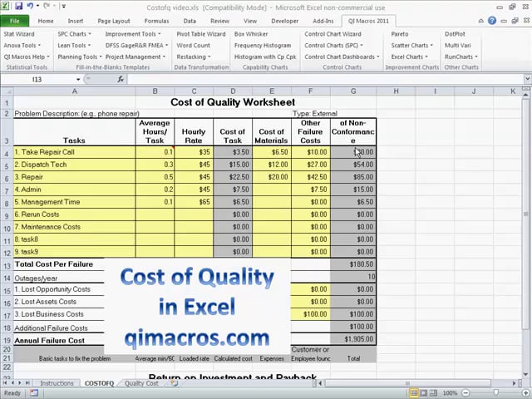Screen dimensions: 532x399
Task: Select the $1,905.00 annual failure cost cell
Action: (x=353, y=339)
